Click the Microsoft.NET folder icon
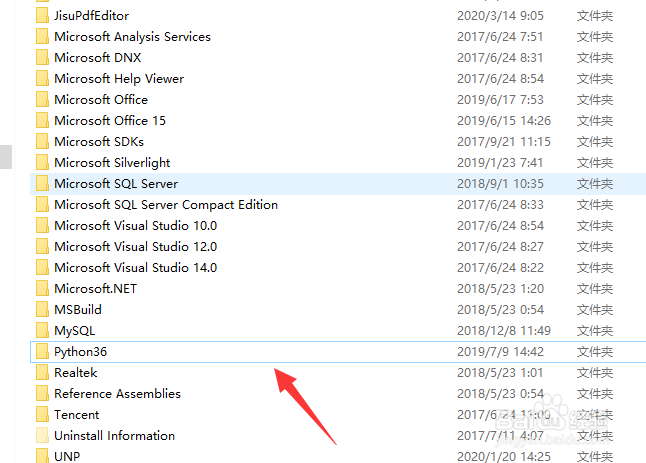 [x=42, y=289]
